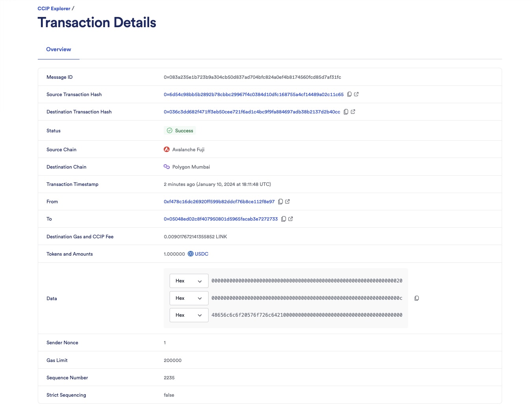Image resolution: width=532 pixels, height=414 pixels.
Task: Click the Gas Limit value 200000
Action: [x=173, y=360]
